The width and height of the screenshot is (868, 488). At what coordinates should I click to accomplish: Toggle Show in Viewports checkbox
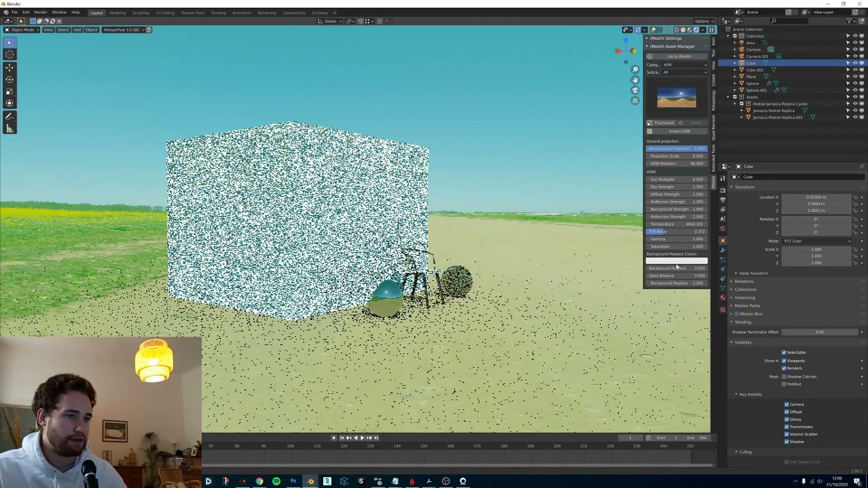(x=784, y=361)
